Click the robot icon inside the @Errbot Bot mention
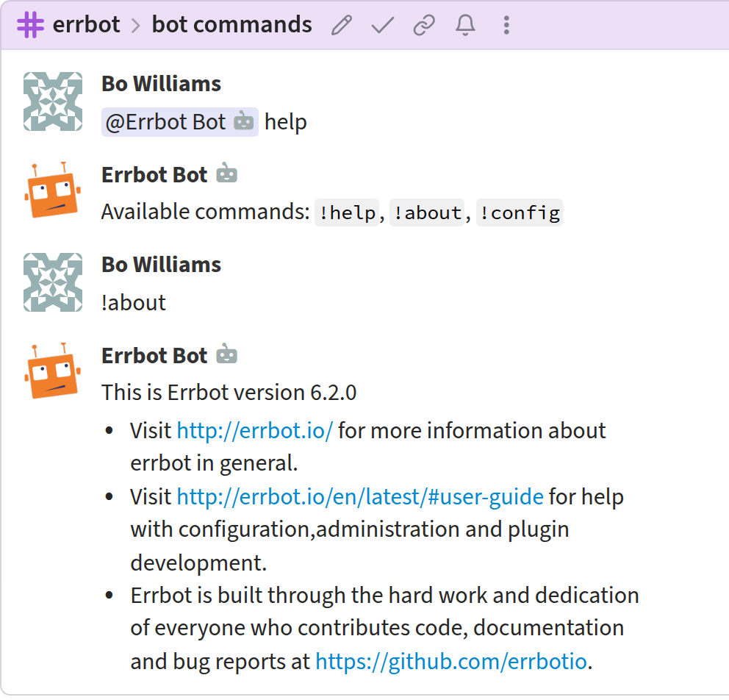The image size is (729, 700). tap(243, 121)
